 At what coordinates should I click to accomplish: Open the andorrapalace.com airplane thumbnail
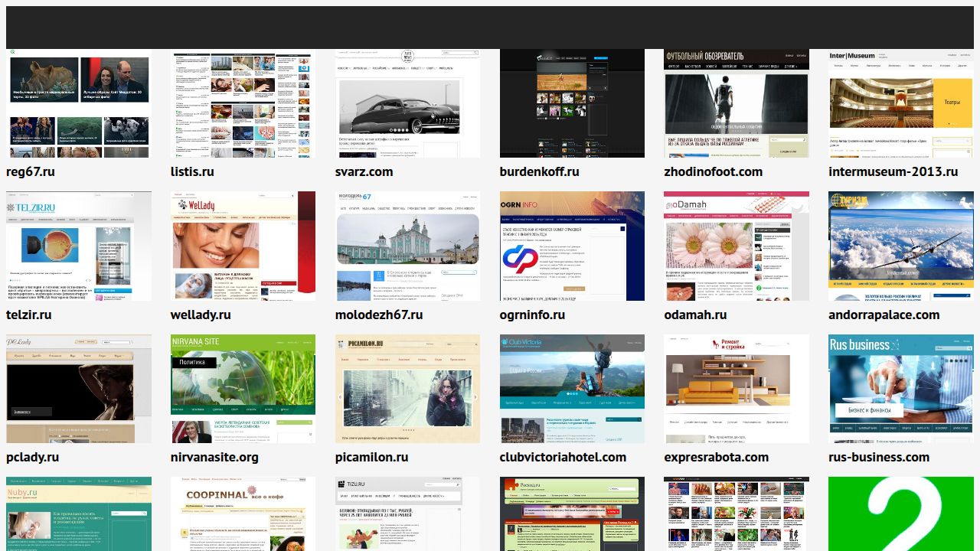tap(901, 246)
